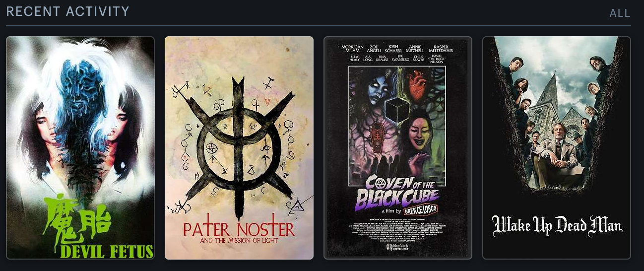Open the Coven of the Black Cube poster
644x271 pixels.
coord(398,148)
